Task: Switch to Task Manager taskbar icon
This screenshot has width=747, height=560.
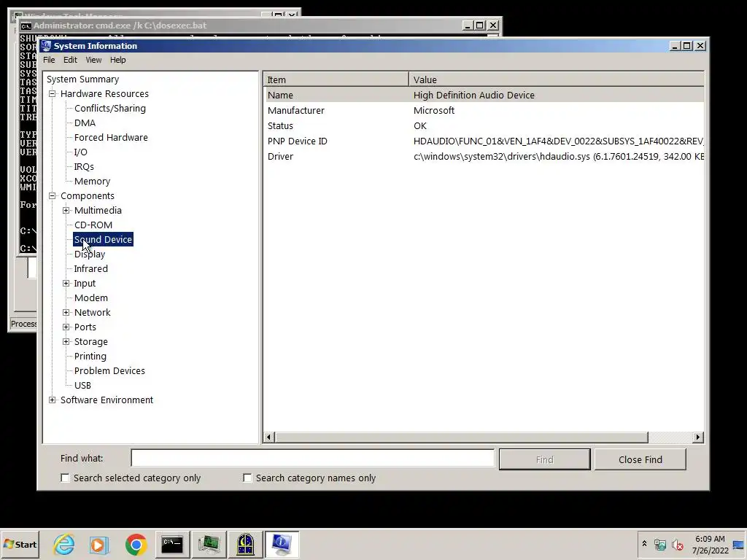Action: point(209,544)
